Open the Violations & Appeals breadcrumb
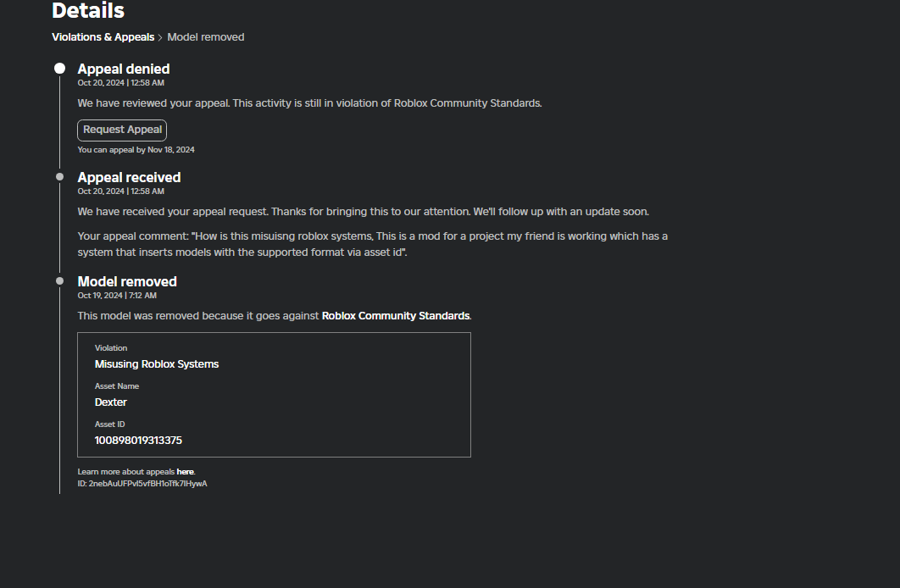The height and width of the screenshot is (588, 900). point(103,36)
